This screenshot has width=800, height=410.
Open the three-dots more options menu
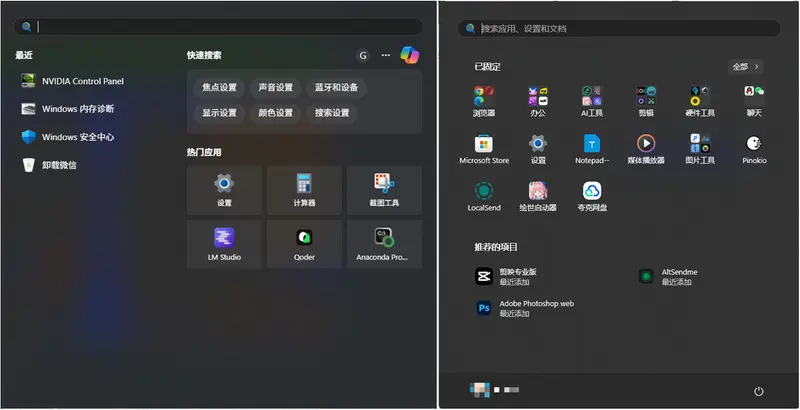(386, 55)
